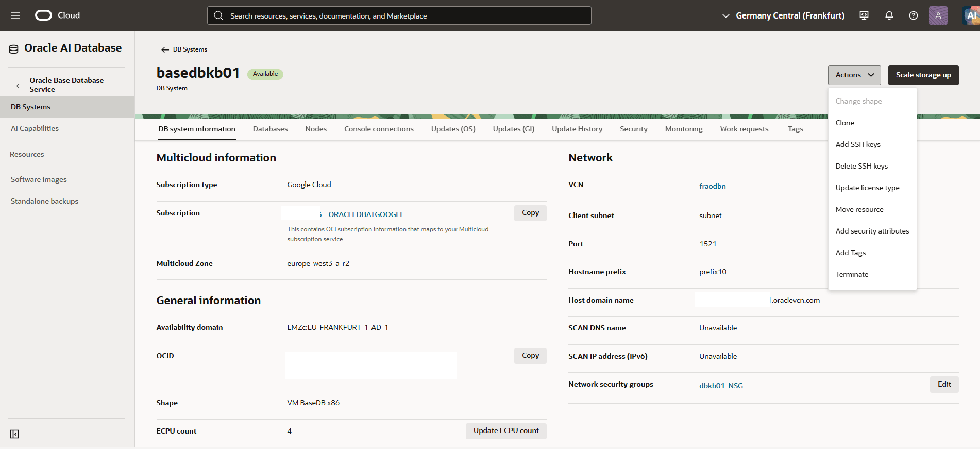Open the Work requests tab
The width and height of the screenshot is (980, 449).
(744, 129)
